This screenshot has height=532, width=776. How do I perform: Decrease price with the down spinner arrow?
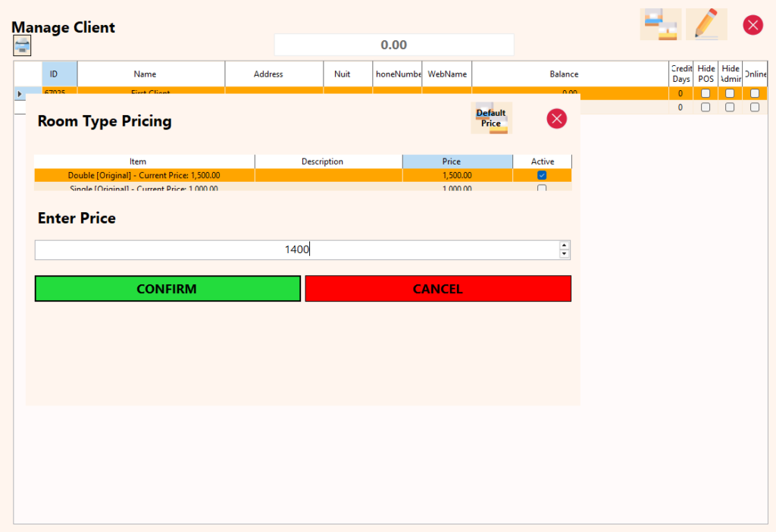[564, 254]
